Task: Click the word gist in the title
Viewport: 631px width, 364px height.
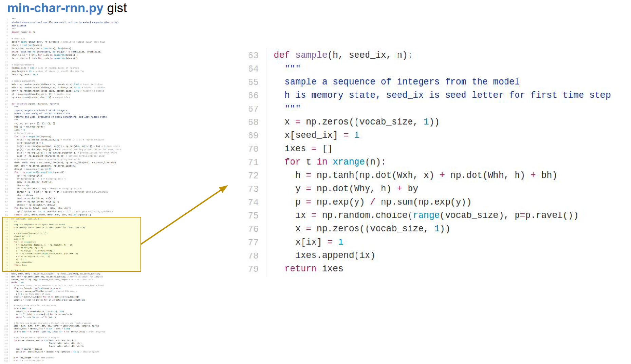Action: (x=117, y=8)
